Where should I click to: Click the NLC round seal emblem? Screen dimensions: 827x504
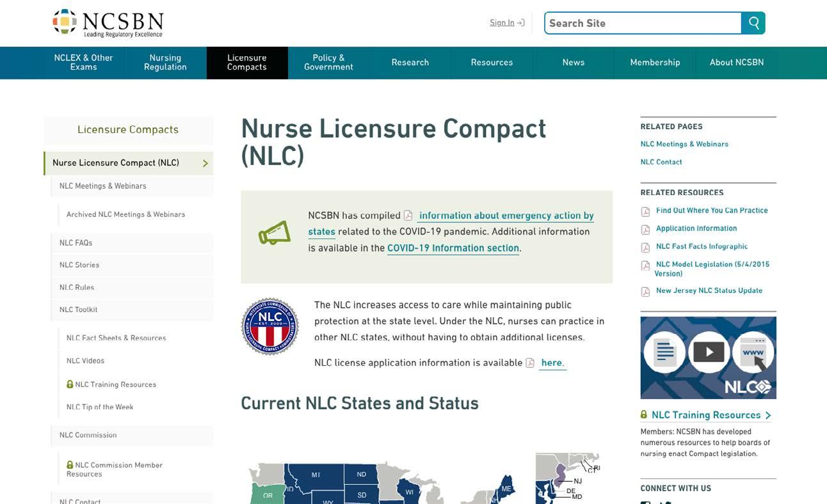pos(270,326)
